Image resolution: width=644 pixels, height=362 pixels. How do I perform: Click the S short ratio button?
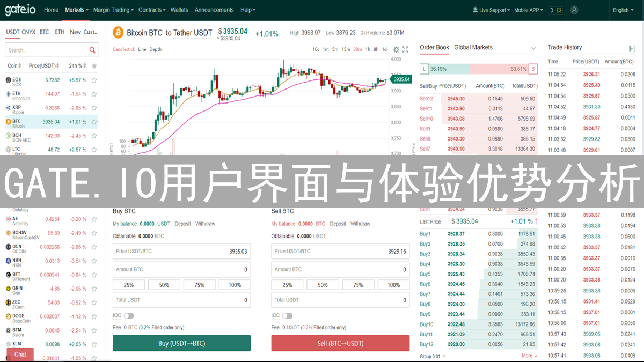533,69
